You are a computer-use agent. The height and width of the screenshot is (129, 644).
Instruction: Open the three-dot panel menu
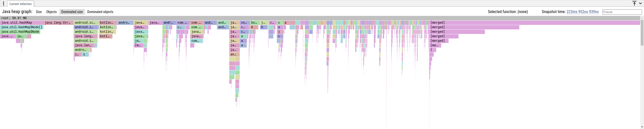[4, 4]
